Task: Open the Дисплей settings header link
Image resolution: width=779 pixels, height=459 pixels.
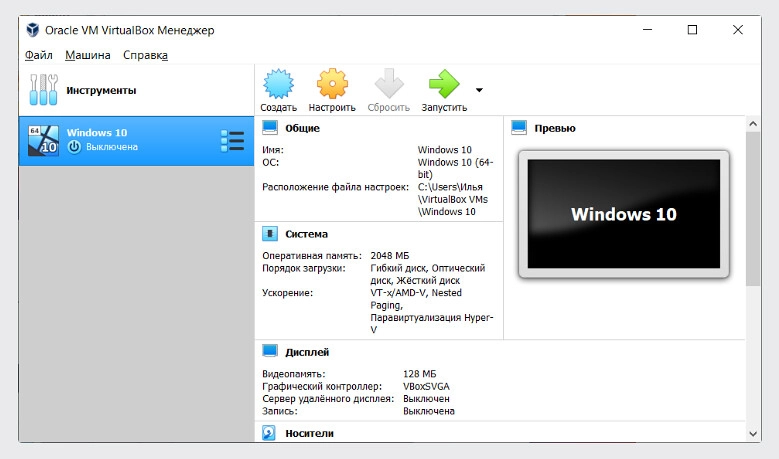Action: point(307,352)
